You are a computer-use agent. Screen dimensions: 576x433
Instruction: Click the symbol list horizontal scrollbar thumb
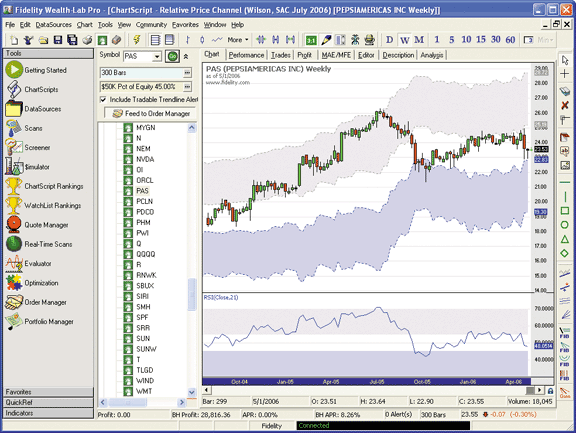coord(128,403)
